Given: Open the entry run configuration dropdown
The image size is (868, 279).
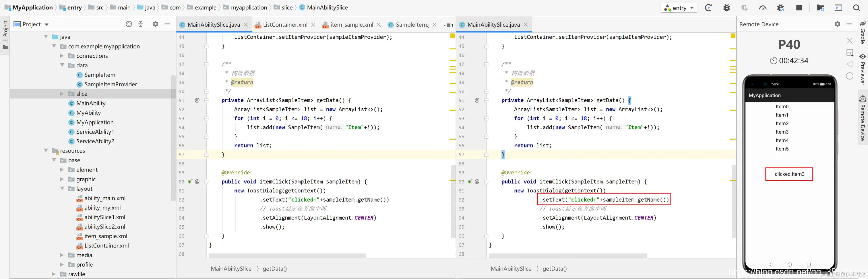Looking at the screenshot, I should (x=679, y=8).
